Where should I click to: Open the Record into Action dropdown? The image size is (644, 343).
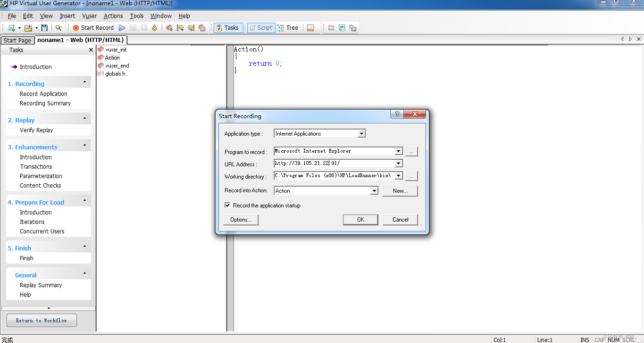tap(374, 191)
